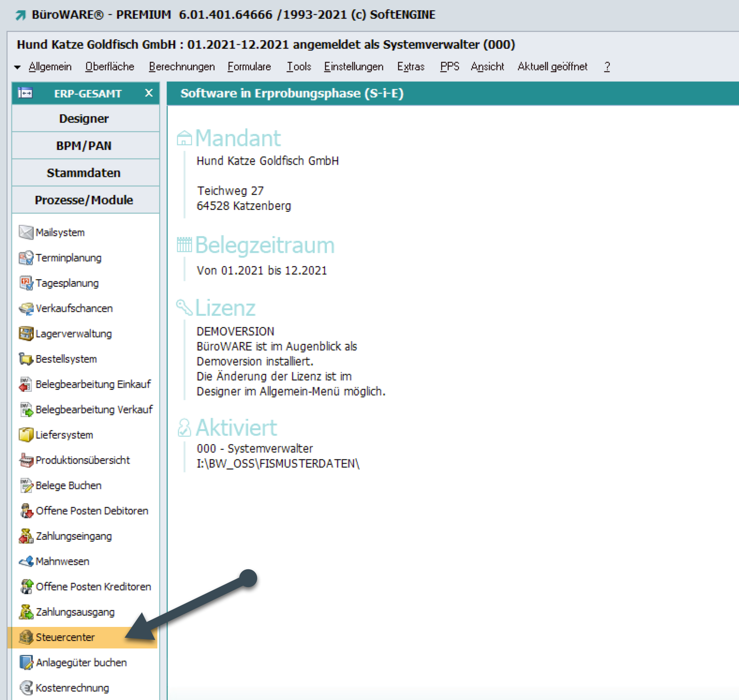
Task: Open Offene Posten Debitoren module
Action: coord(92,511)
